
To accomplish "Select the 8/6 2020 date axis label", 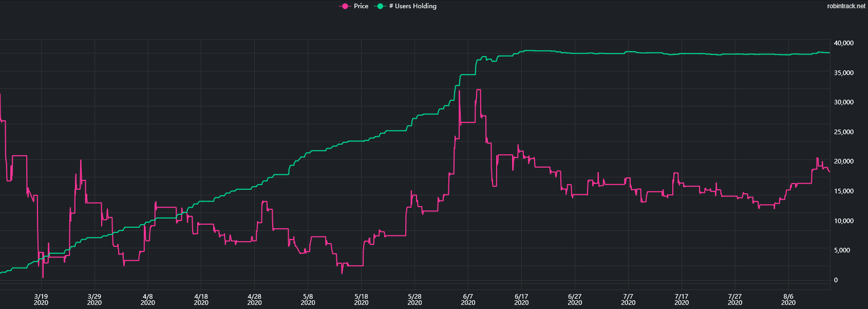I will click(x=788, y=299).
